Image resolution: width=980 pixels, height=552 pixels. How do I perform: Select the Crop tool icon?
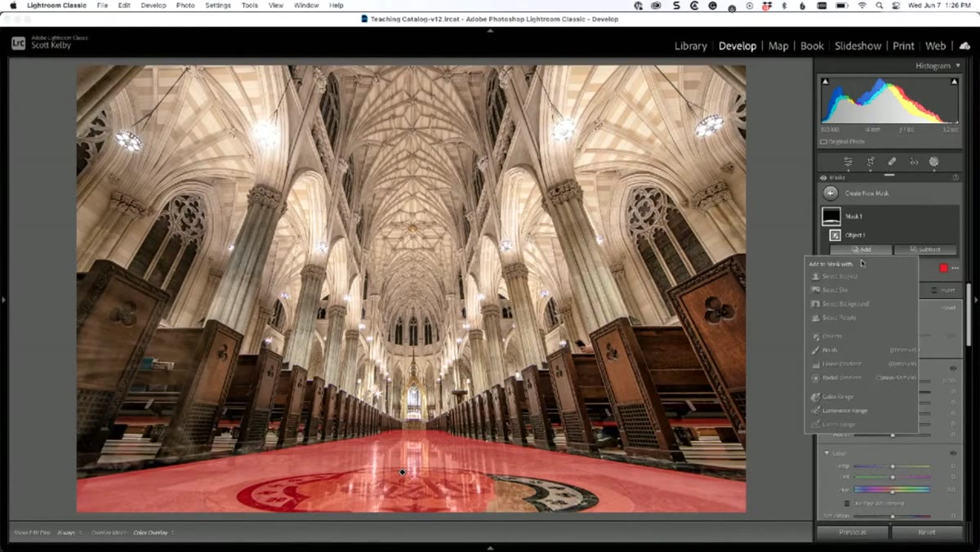(871, 162)
